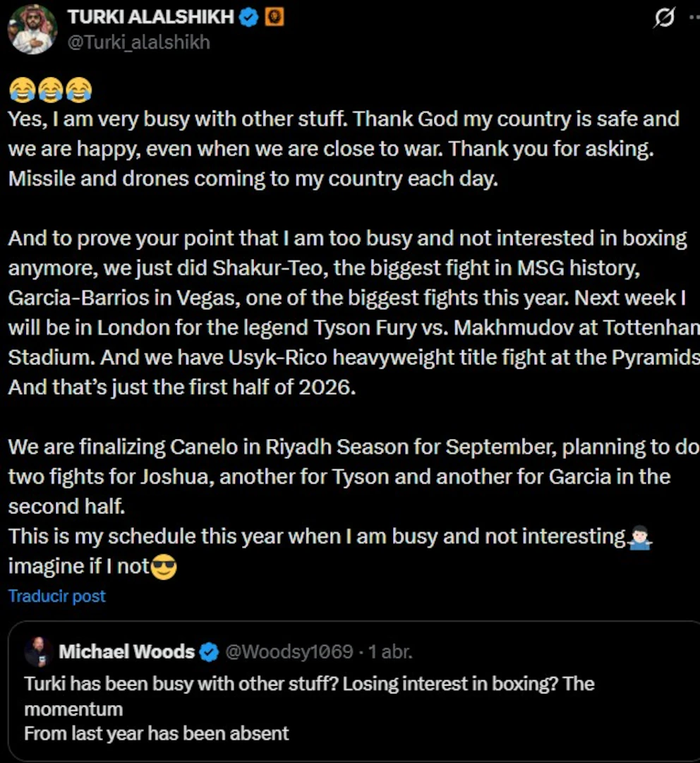
Task: Click the orange affiliation badge near the author name
Action: 274,18
